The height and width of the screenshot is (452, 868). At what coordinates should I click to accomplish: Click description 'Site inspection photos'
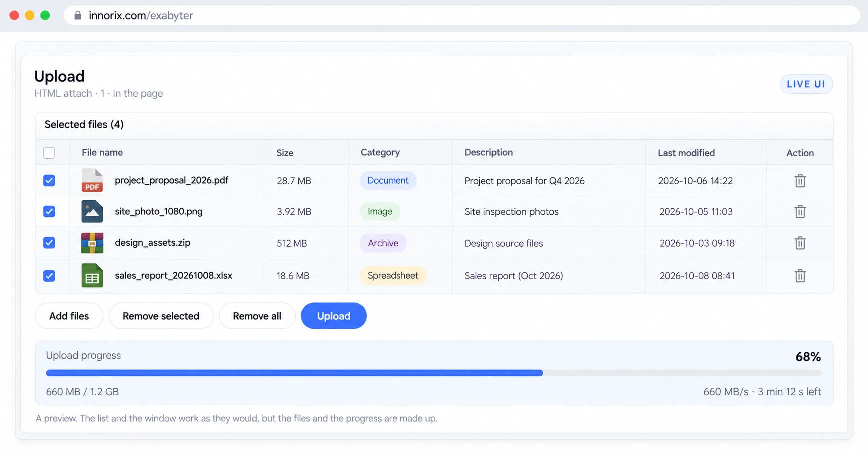[x=511, y=212]
